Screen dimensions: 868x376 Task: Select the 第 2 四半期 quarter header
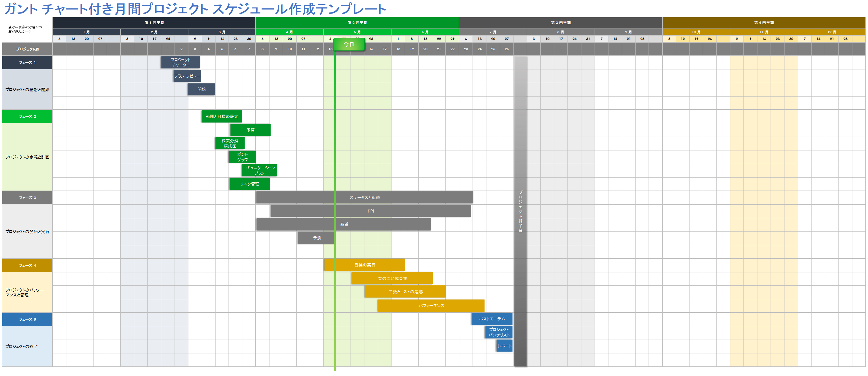(x=357, y=23)
